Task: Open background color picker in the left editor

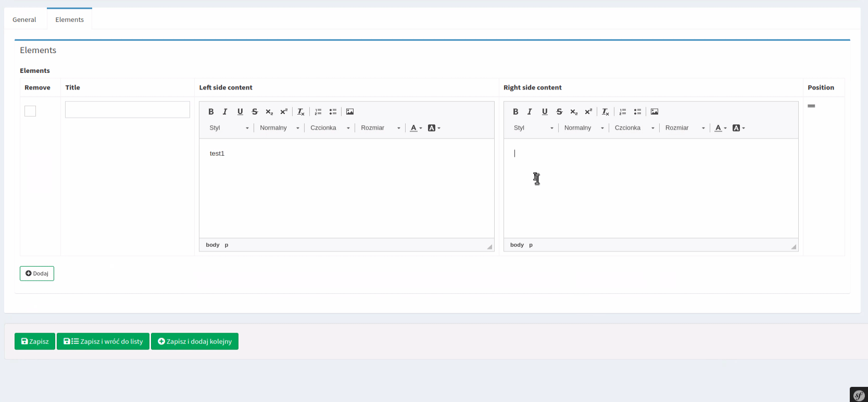Action: pyautogui.click(x=434, y=128)
